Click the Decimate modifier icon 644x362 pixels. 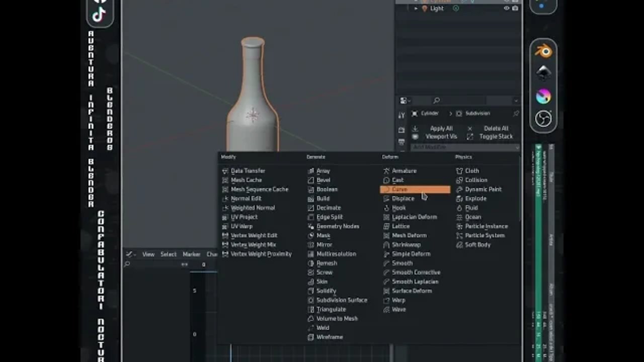coord(311,208)
